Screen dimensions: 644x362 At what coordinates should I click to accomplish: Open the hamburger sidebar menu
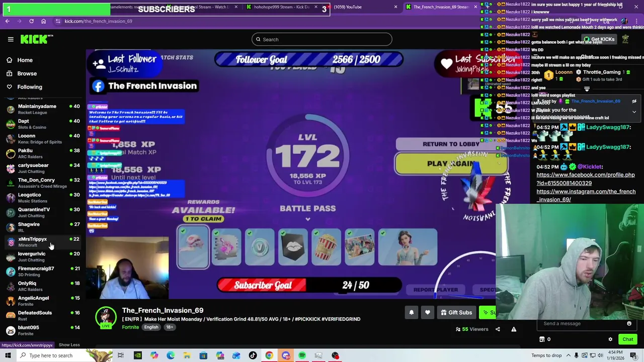11,39
